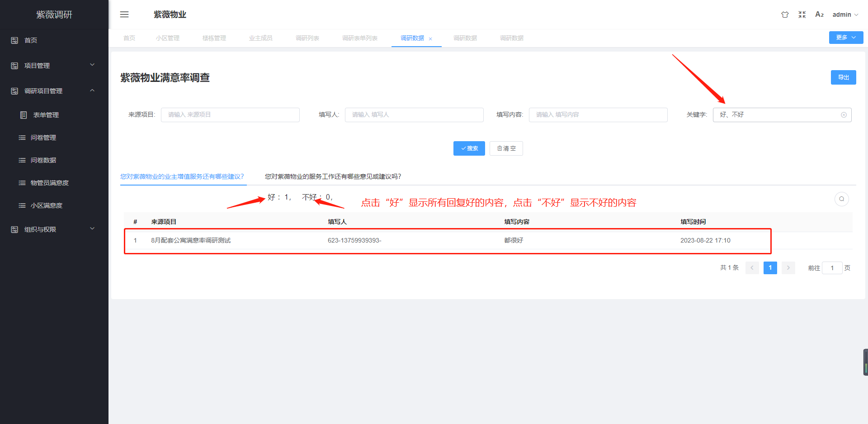This screenshot has width=868, height=424.
Task: Focus the 来源项目 input field
Action: coord(230,115)
